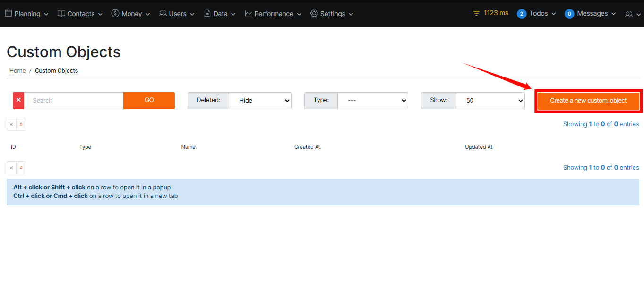
Task: Click the blue Todos count badge
Action: pyautogui.click(x=522, y=14)
